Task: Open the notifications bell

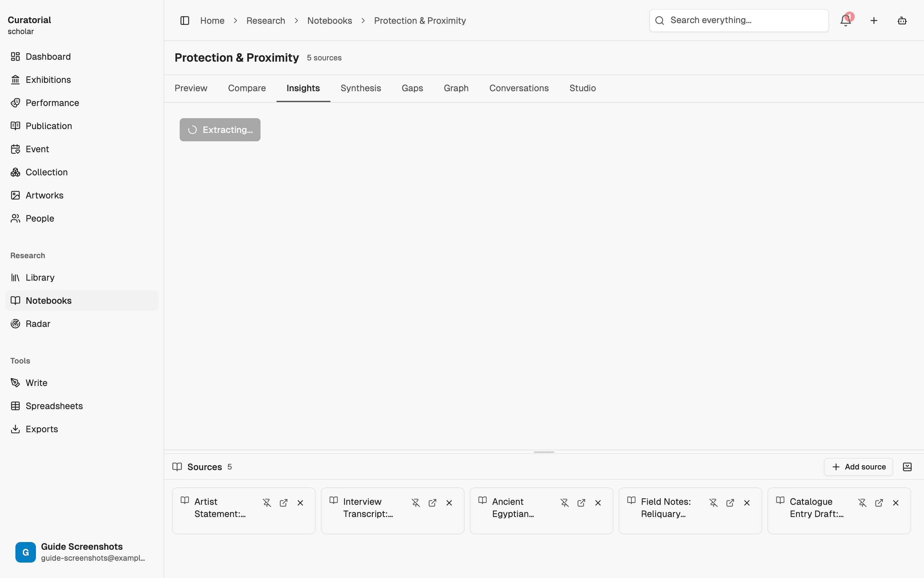Action: click(x=846, y=21)
